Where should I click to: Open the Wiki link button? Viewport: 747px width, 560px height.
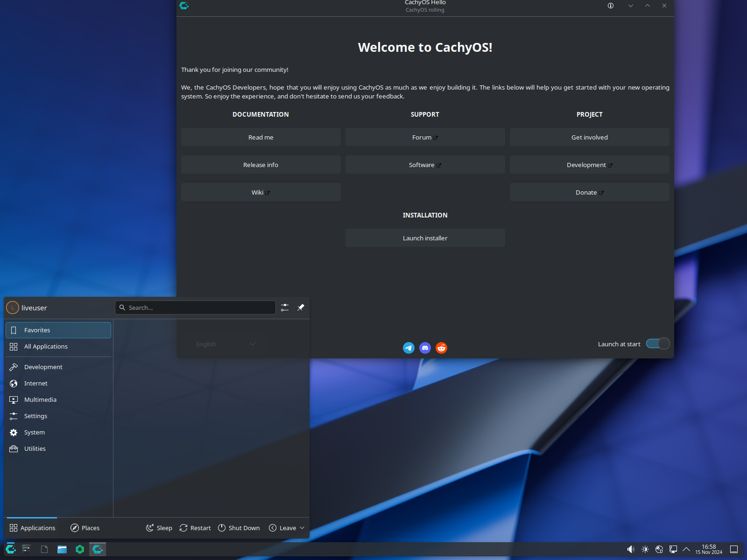[x=261, y=192]
